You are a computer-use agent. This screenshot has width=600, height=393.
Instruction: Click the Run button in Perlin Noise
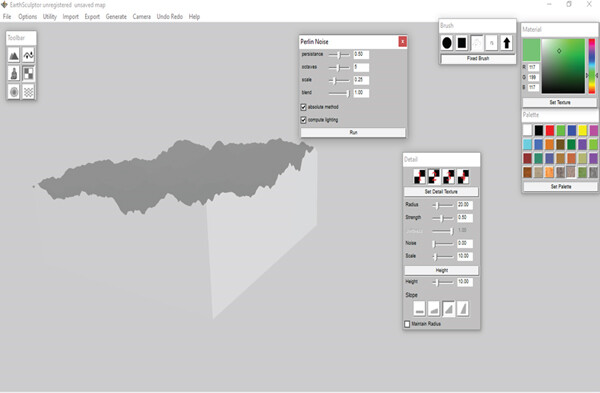click(x=353, y=132)
